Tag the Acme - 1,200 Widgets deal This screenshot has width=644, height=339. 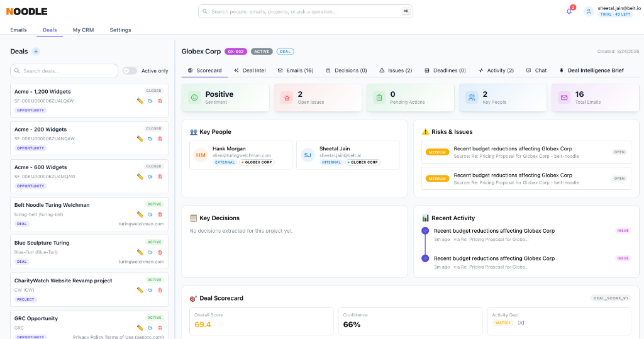click(x=150, y=101)
